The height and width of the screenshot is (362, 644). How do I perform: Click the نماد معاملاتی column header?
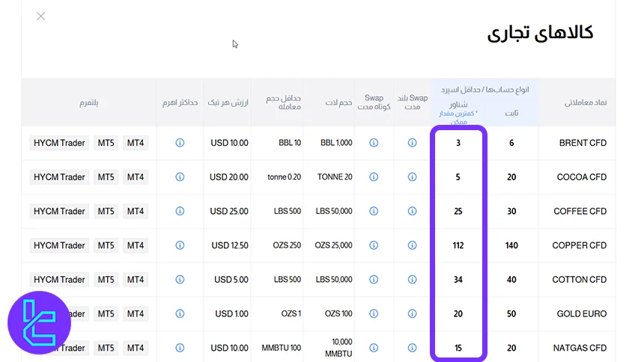(x=586, y=102)
